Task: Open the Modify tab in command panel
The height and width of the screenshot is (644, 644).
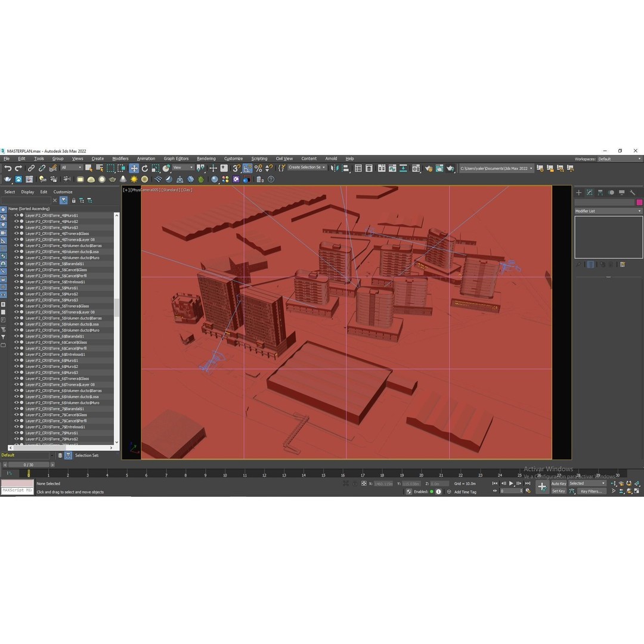Action: [x=590, y=193]
